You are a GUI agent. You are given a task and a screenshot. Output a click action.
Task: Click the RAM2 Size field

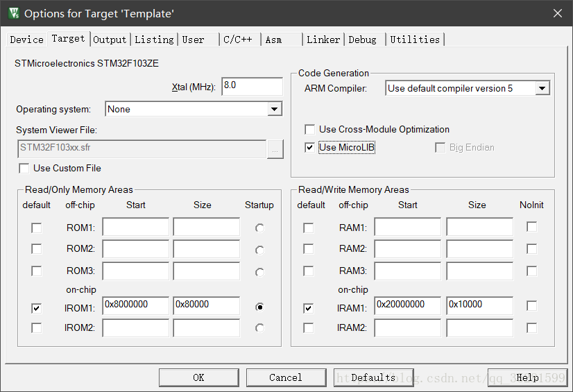(480, 249)
